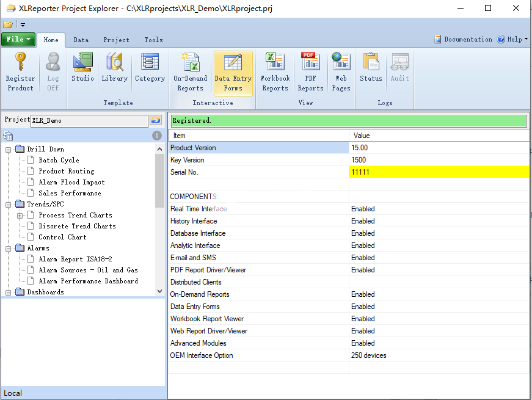The width and height of the screenshot is (532, 400).
Task: Switch to the Data ribbon tab
Action: (81, 40)
